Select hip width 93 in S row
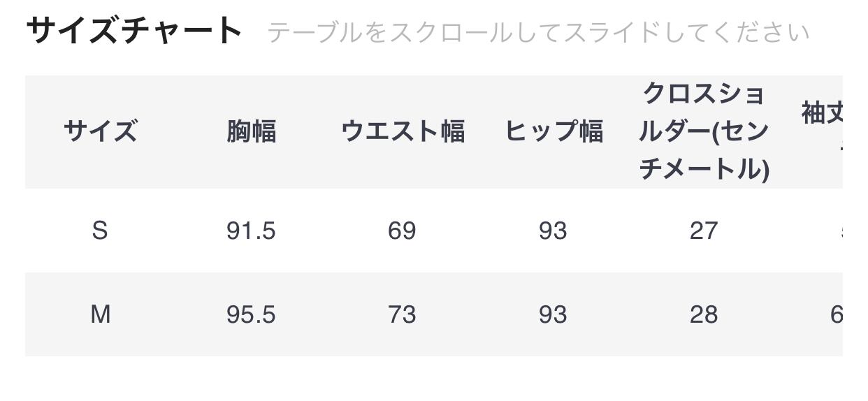 [x=553, y=231]
